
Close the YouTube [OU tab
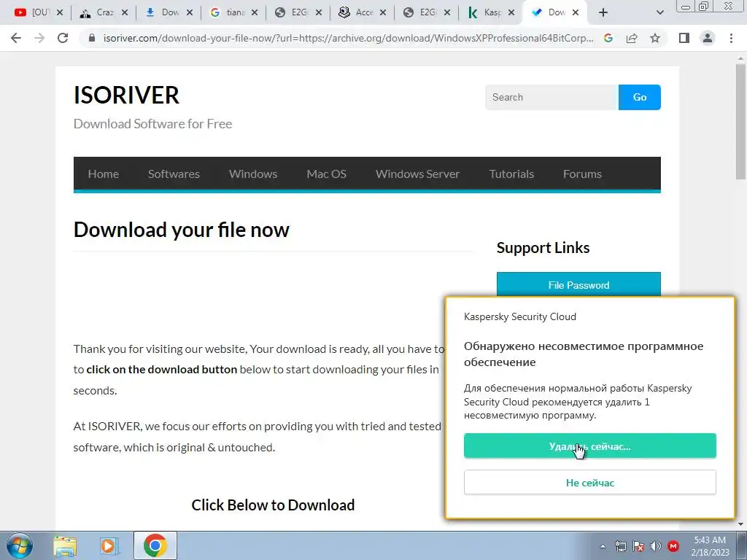coord(60,13)
